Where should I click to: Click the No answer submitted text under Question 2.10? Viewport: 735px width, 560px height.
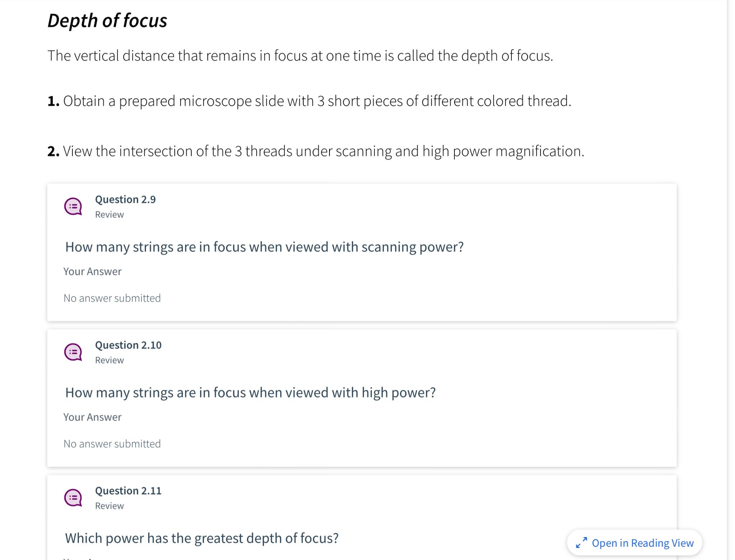(x=112, y=444)
